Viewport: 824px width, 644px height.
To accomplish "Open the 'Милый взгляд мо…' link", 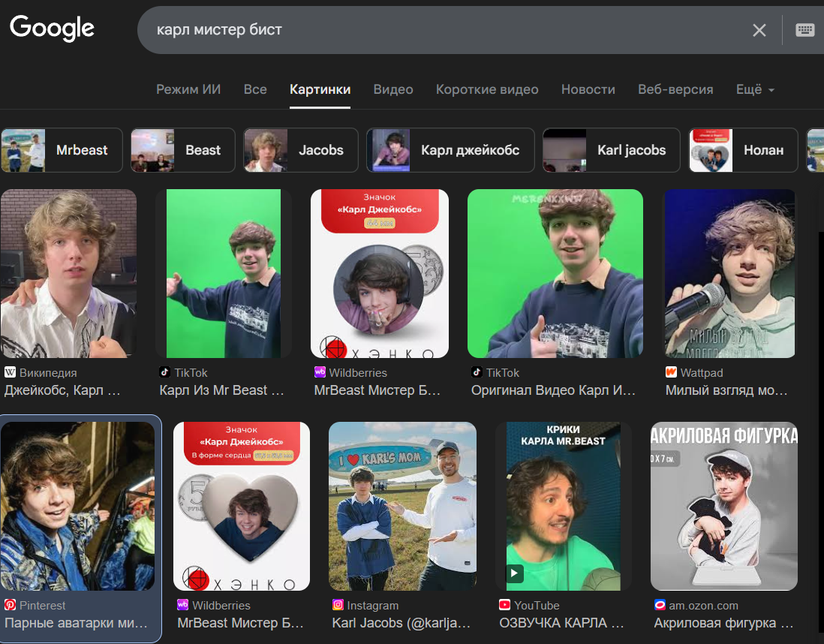I will 726,390.
